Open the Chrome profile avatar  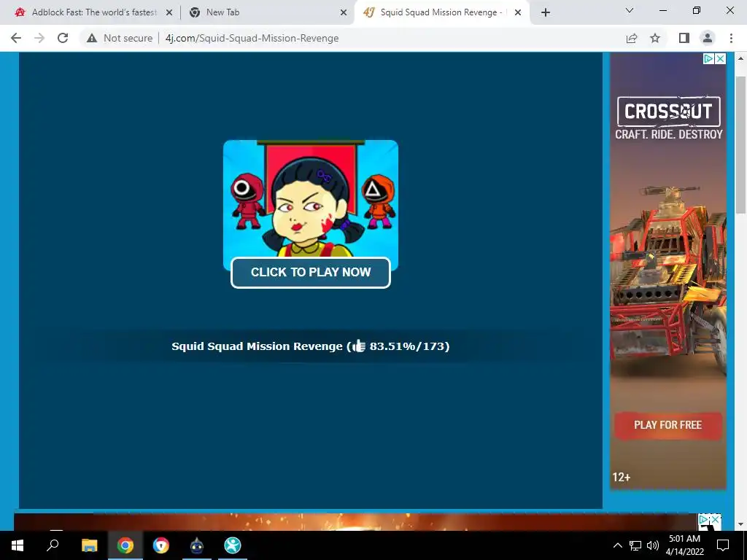click(x=708, y=38)
